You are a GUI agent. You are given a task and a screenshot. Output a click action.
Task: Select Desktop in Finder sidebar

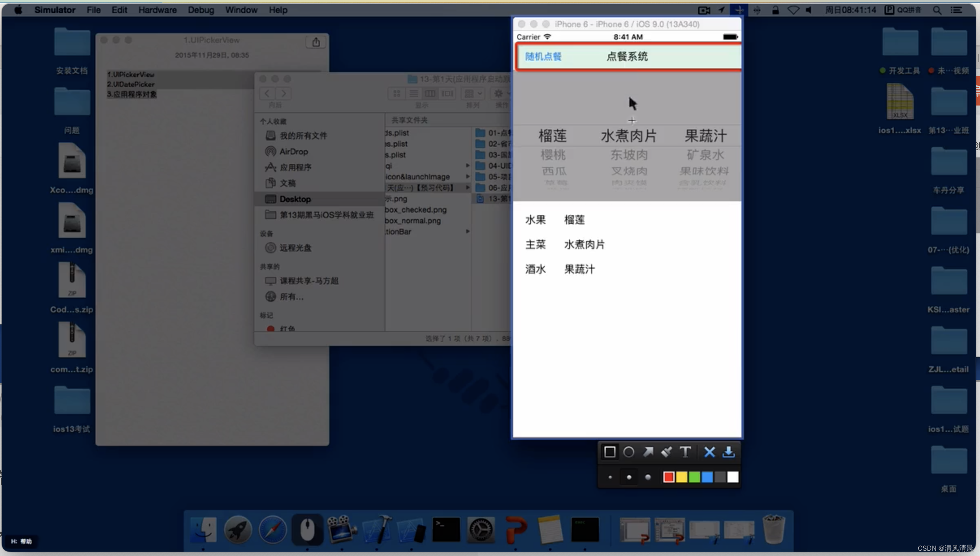click(319, 199)
